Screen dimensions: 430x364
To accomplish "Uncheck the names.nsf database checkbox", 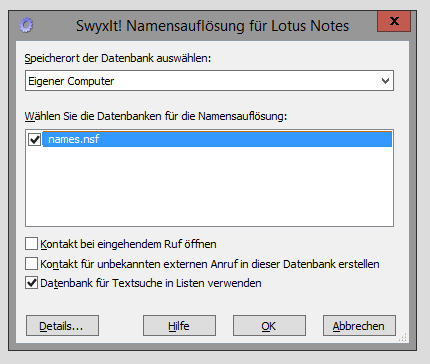I will [x=35, y=139].
